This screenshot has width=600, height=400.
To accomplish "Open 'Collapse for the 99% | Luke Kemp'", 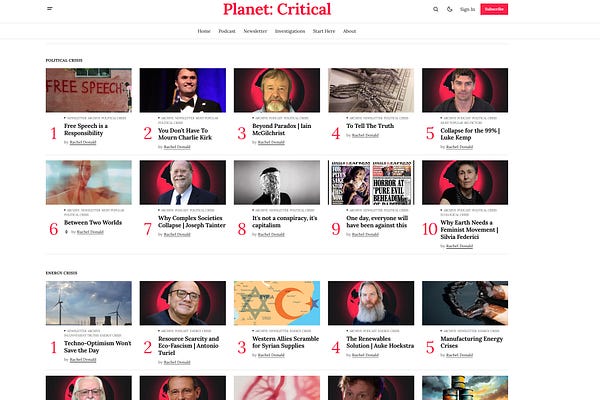I will (470, 134).
